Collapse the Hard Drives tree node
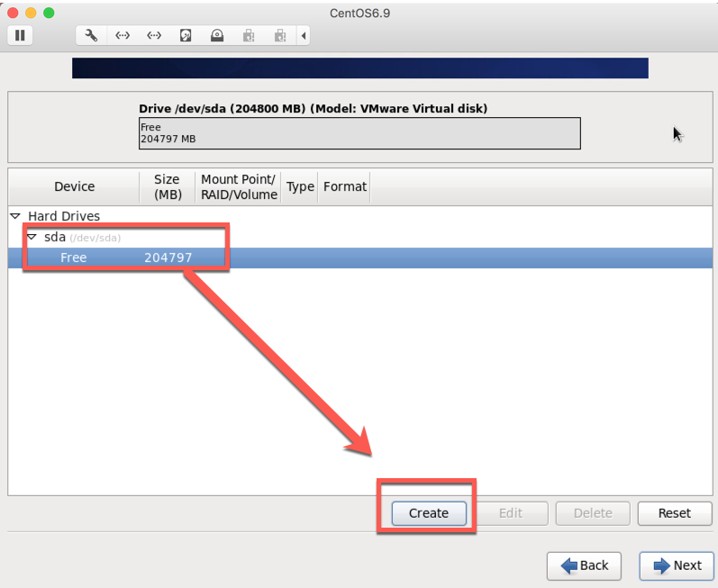 (x=15, y=216)
